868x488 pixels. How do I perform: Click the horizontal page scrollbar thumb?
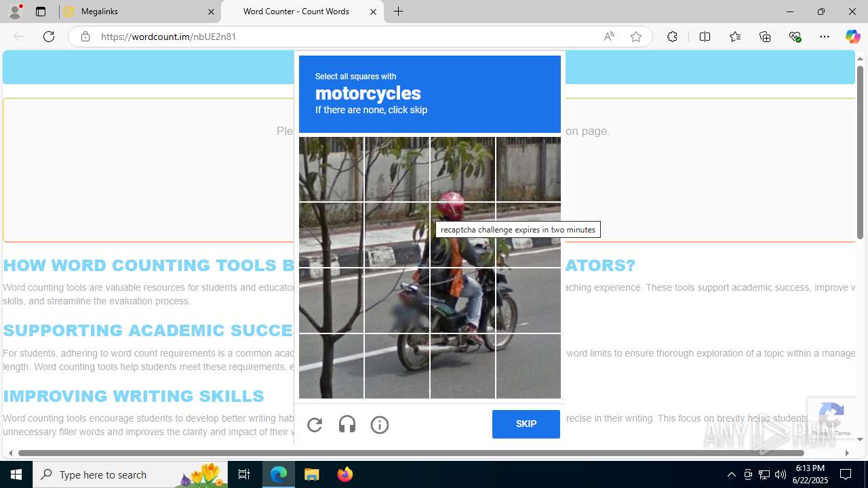tap(411, 453)
